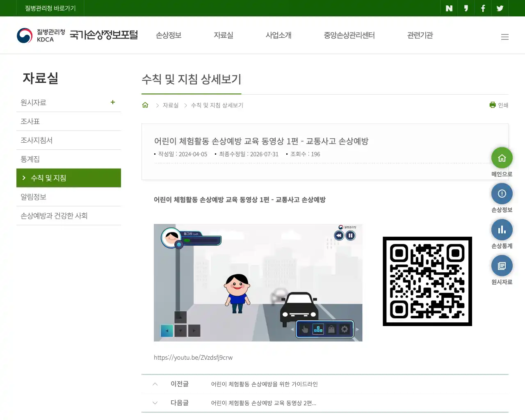
Task: Click the 인쇄 print icon button
Action: click(499, 105)
